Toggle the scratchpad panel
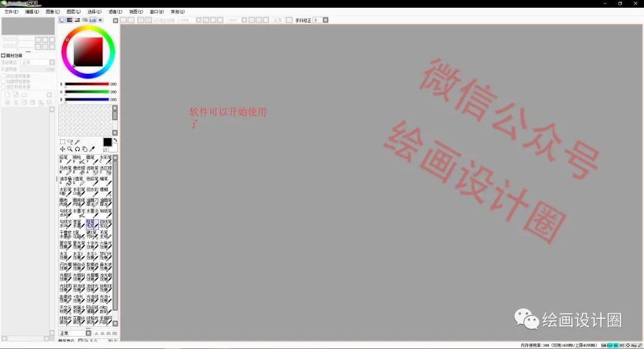Viewport: 644px width, 349px height. coord(101,20)
